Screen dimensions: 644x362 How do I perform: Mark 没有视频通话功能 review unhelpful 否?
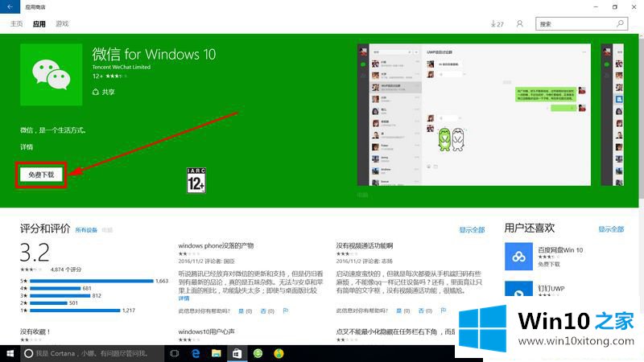point(425,311)
